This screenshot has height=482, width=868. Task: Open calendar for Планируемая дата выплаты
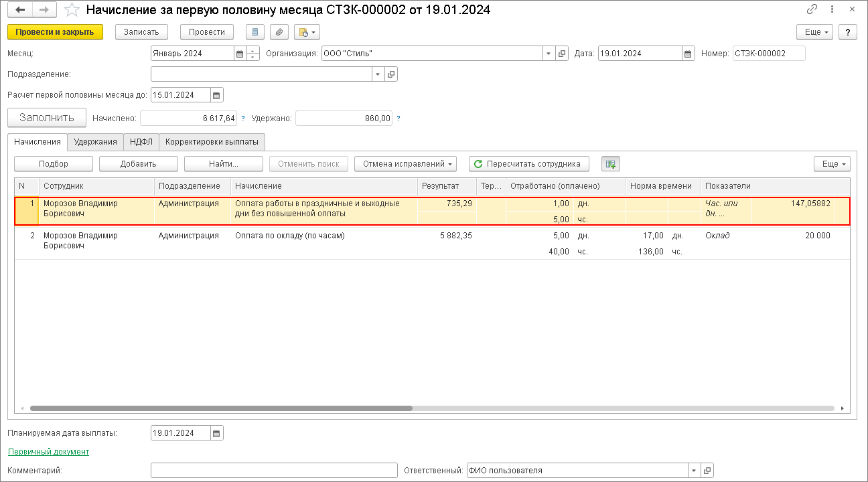click(217, 433)
